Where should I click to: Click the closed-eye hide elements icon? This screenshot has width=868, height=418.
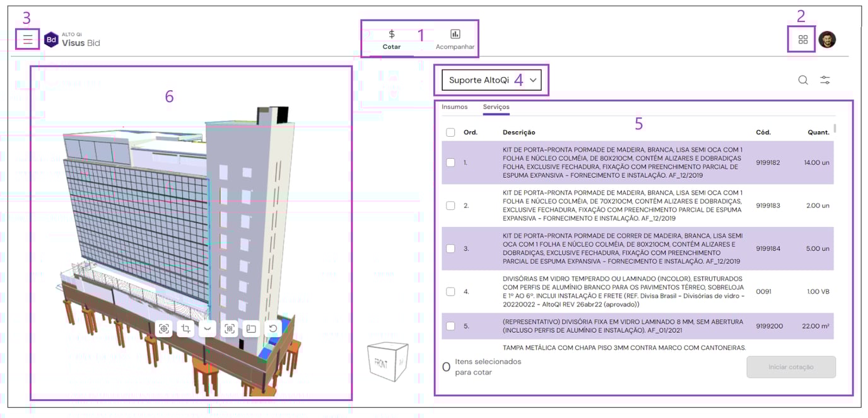207,328
